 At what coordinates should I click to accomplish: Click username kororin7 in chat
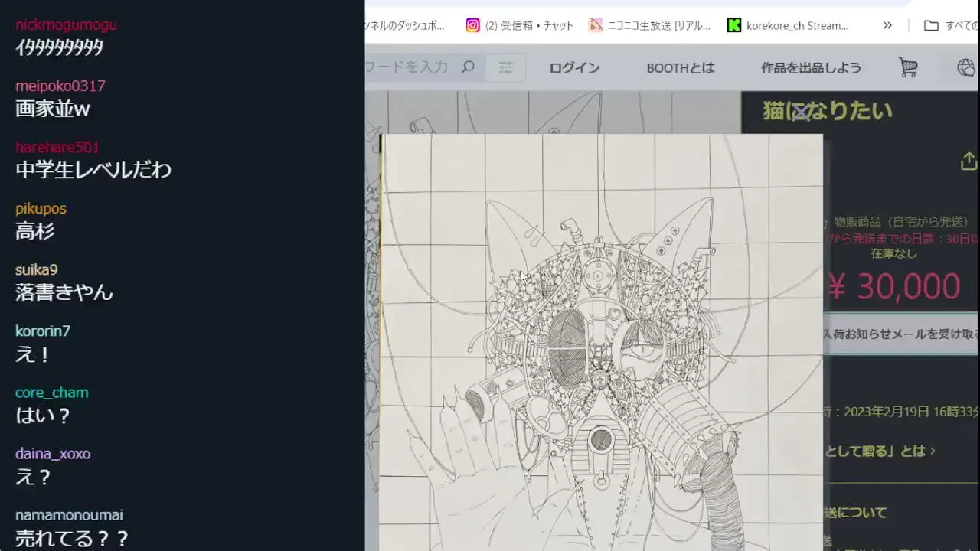coord(43,331)
